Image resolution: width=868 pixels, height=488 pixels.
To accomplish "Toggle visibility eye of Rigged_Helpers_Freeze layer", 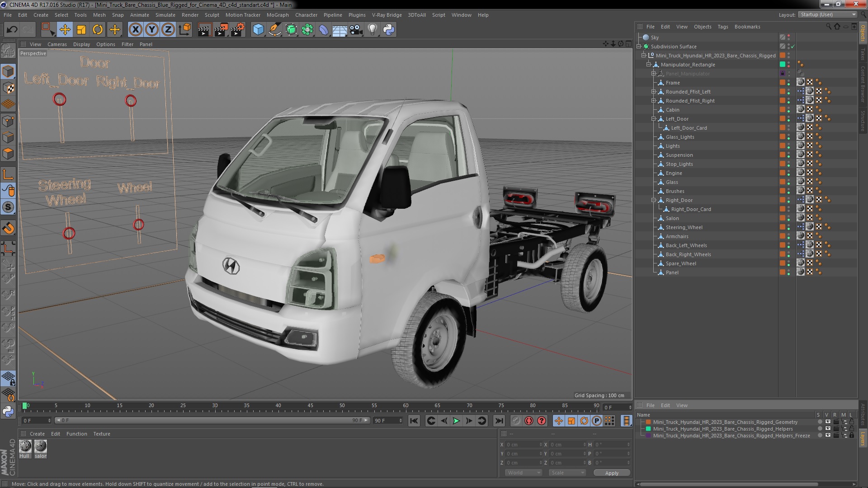I will pyautogui.click(x=828, y=436).
